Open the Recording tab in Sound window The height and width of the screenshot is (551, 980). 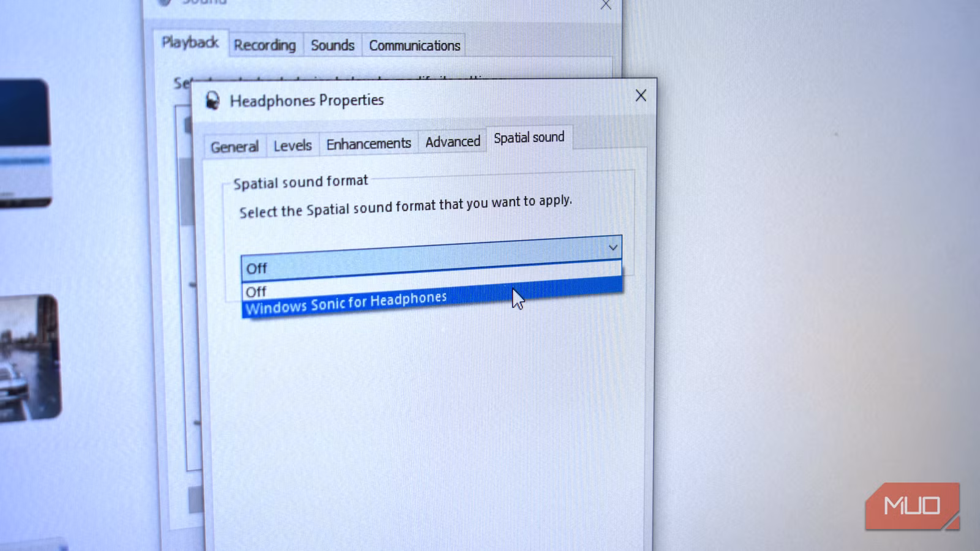265,45
